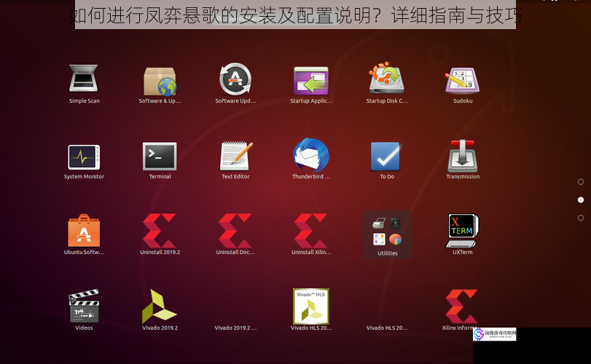Launch UXTerm terminal
591x364 pixels.
(x=463, y=231)
